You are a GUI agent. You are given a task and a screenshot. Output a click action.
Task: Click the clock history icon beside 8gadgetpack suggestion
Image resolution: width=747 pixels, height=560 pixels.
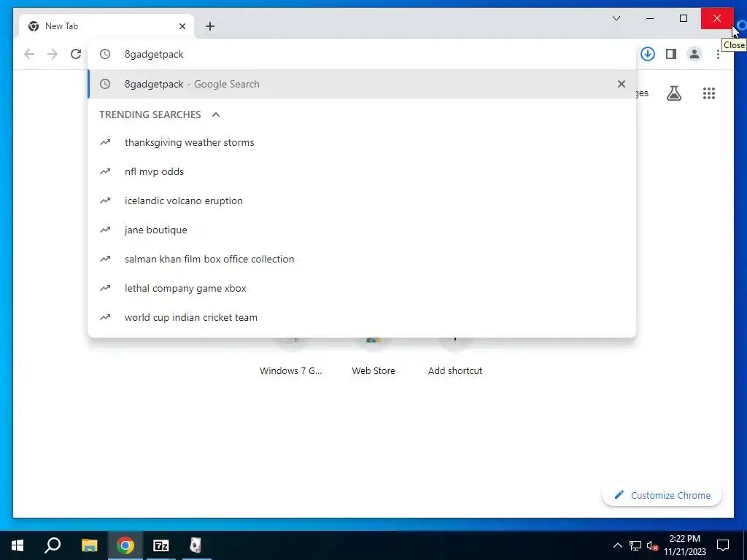click(x=105, y=84)
